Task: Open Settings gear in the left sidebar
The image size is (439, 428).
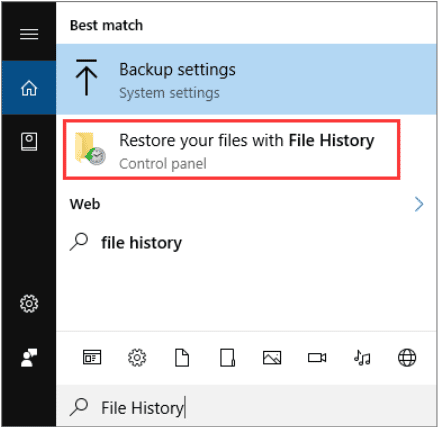Action: tap(29, 303)
